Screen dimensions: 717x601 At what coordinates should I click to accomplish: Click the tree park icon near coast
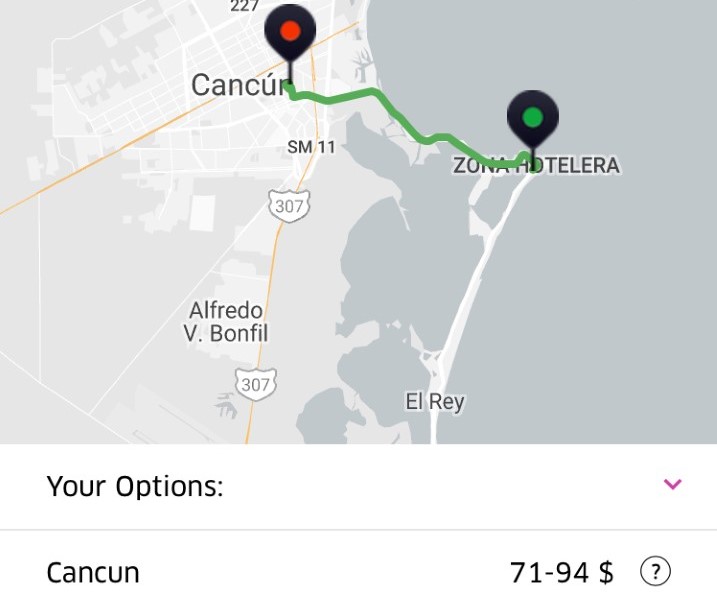(x=362, y=65)
